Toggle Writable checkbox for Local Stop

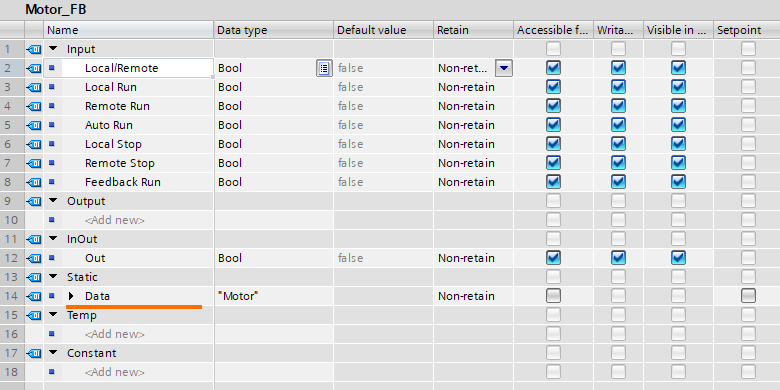(x=618, y=144)
